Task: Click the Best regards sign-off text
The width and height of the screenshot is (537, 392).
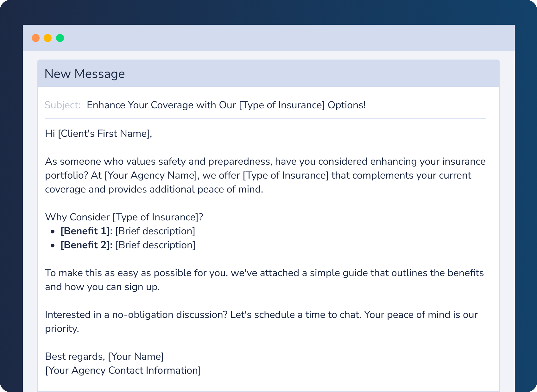Action: point(75,357)
